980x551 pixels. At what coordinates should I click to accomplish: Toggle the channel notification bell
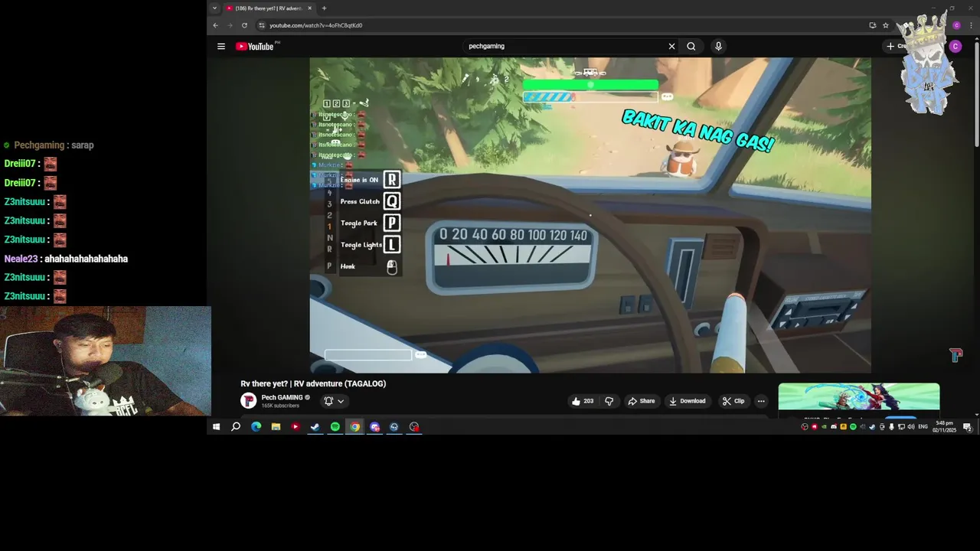coord(328,401)
